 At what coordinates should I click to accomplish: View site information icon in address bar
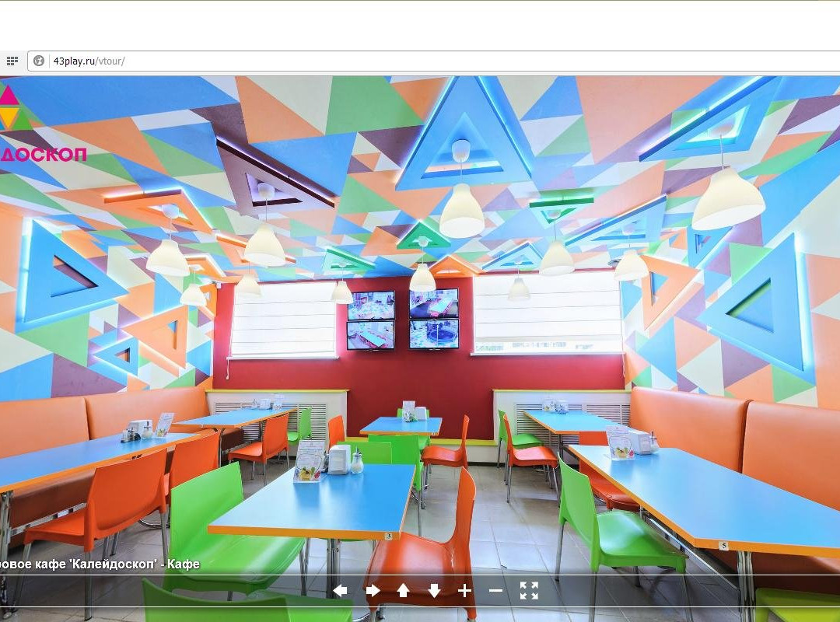39,61
